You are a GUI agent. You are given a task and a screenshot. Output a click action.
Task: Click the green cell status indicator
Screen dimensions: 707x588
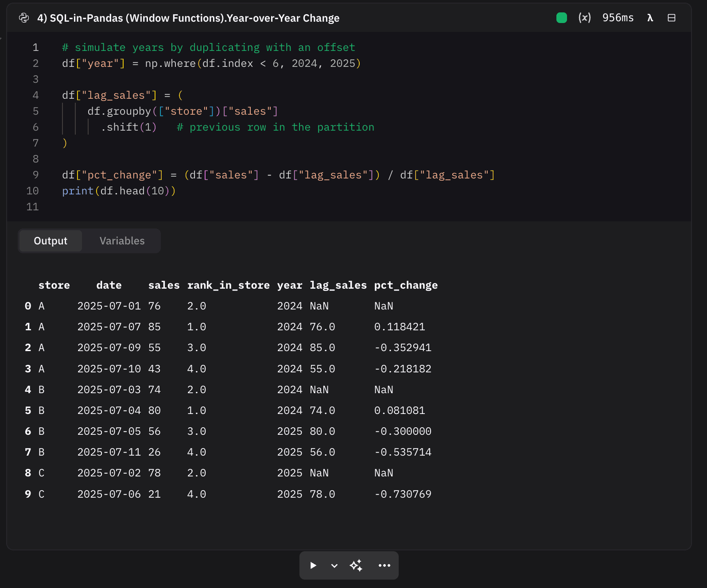[x=561, y=18]
